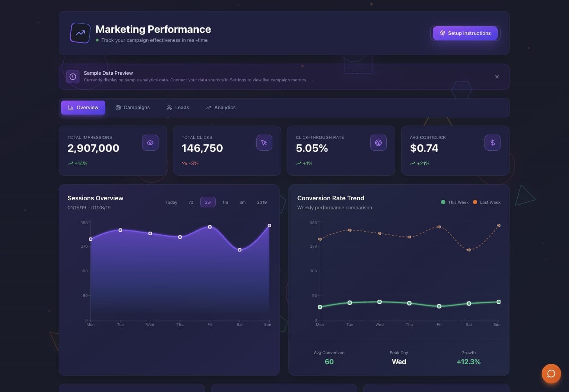Click the Sessions Overview heading
The image size is (569, 392).
[x=95, y=198]
